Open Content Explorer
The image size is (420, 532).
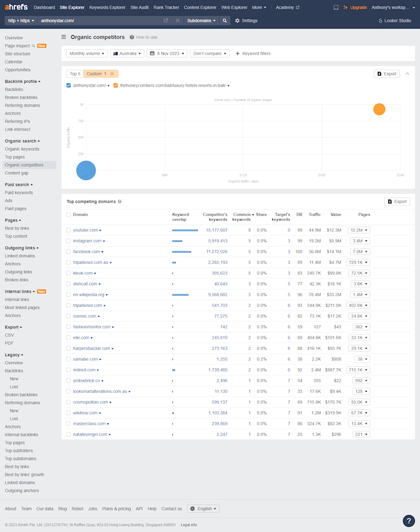[200, 7]
